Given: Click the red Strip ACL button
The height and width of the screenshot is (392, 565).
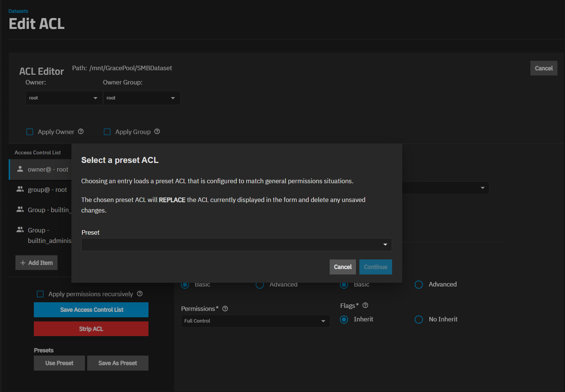Looking at the screenshot, I should click(91, 329).
